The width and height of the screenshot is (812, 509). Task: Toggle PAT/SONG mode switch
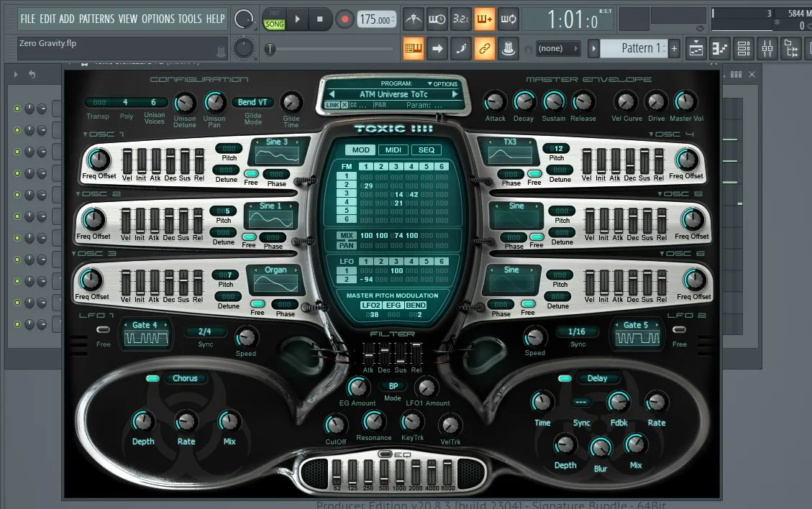(274, 19)
